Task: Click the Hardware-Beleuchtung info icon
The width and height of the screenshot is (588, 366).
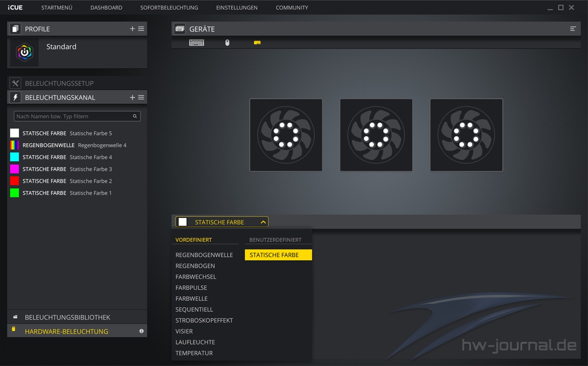Action: click(142, 331)
